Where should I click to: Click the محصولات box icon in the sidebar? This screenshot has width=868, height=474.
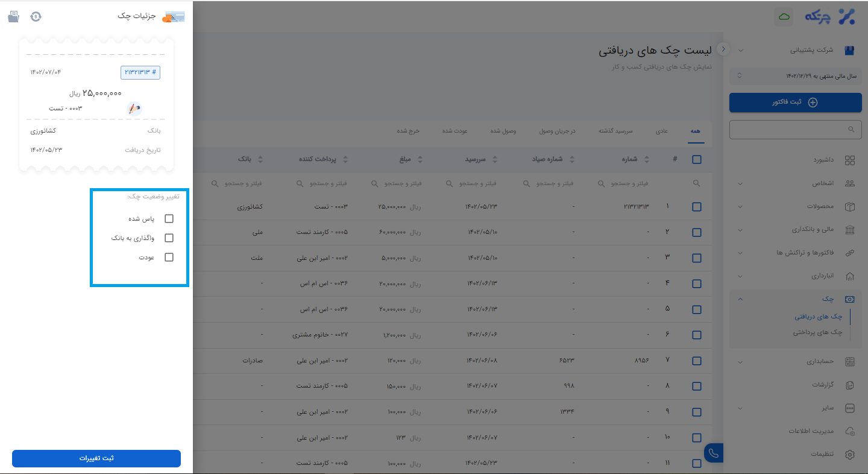click(850, 206)
